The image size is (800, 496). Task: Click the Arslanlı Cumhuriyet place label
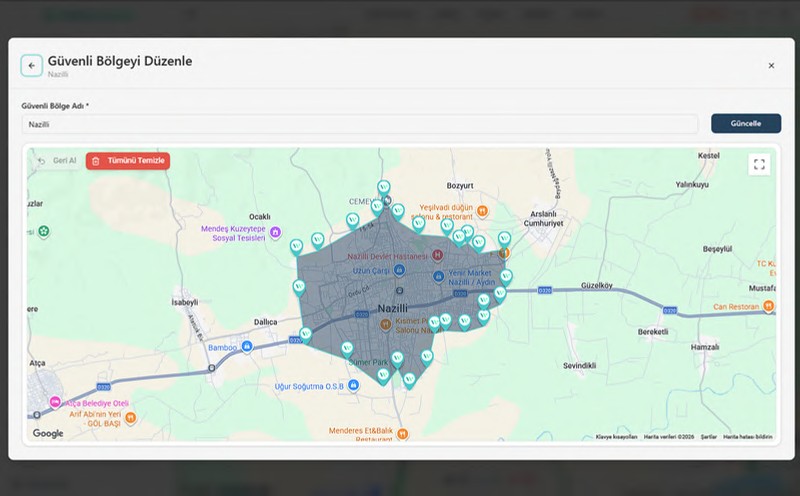pos(543,218)
